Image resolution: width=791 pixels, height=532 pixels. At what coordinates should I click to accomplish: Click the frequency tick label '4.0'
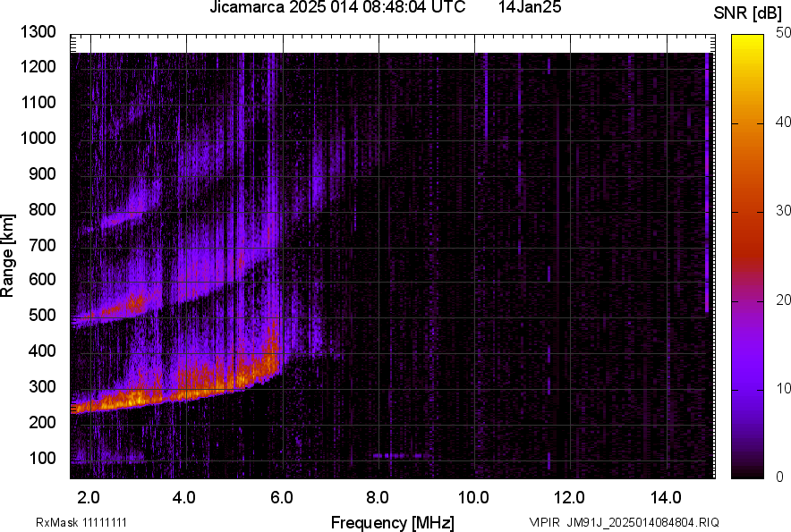[184, 498]
